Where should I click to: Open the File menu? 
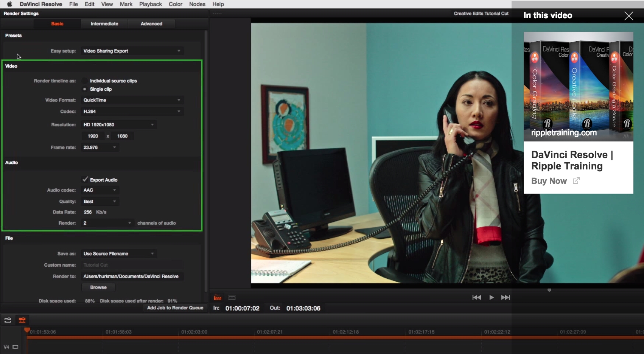tap(73, 4)
